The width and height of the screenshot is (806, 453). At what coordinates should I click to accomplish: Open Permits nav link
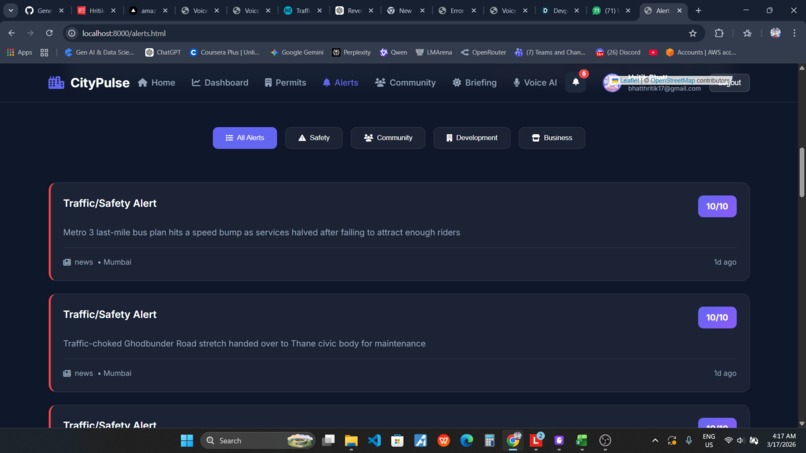(285, 82)
